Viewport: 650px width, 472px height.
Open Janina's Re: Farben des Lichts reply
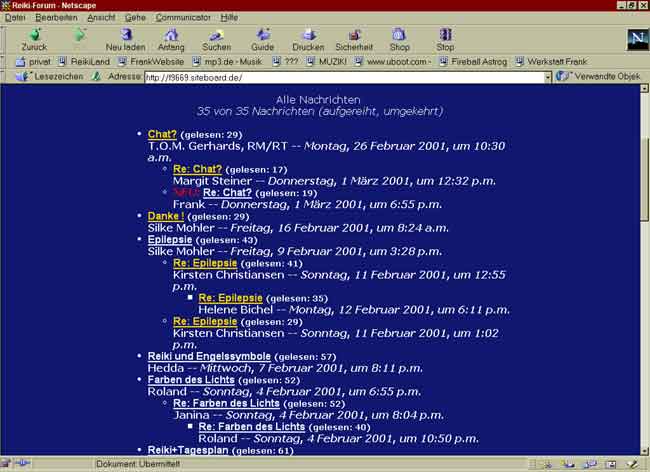226,403
